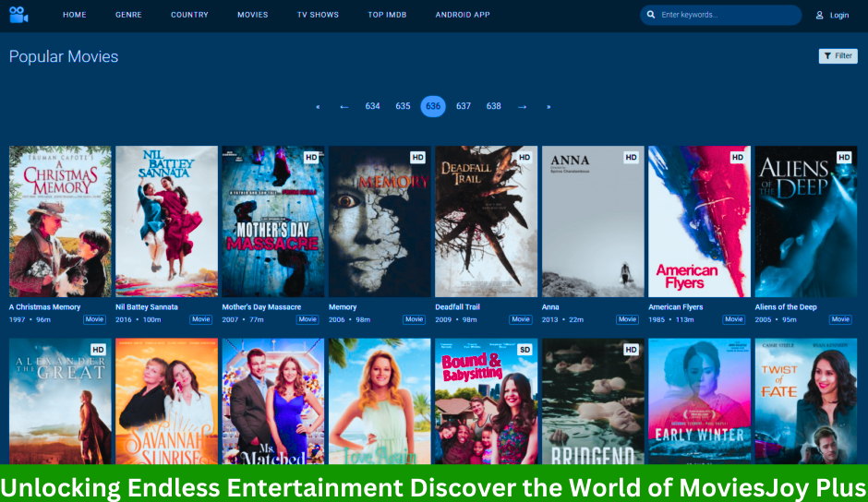Viewport: 868px width, 502px height.
Task: Click HD badge on American Flyers poster
Action: pos(738,157)
